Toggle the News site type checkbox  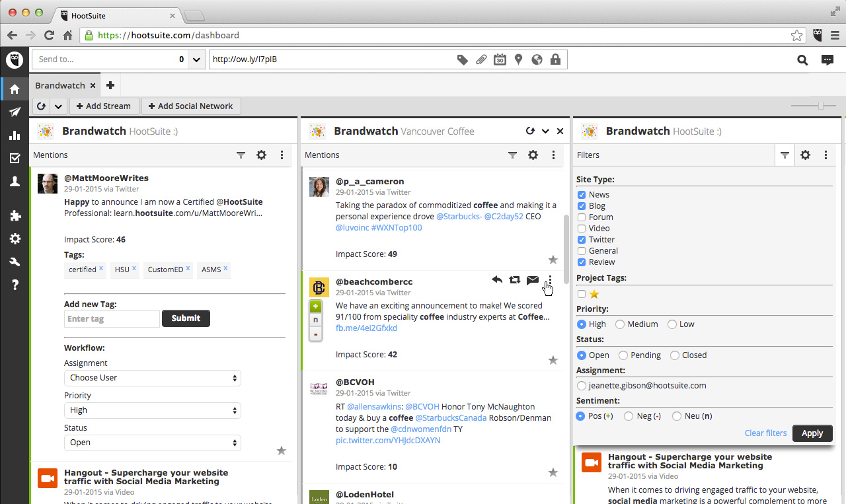[x=582, y=195]
